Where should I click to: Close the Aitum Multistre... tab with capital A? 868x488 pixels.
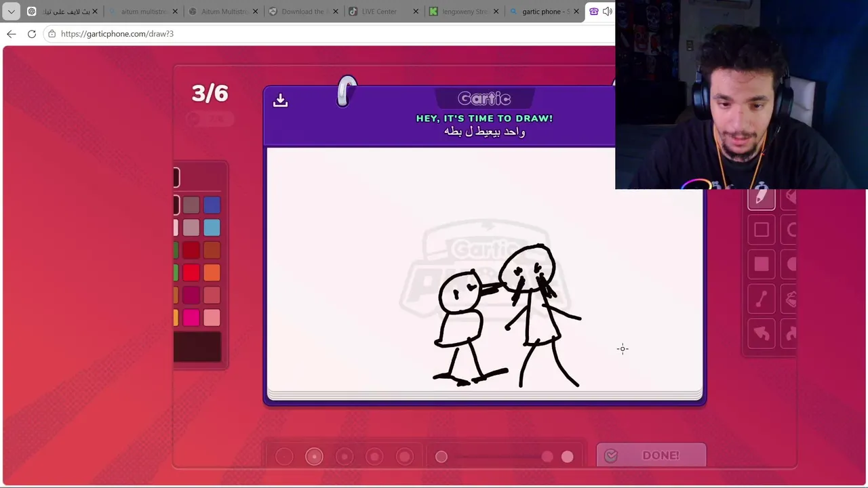click(x=256, y=12)
